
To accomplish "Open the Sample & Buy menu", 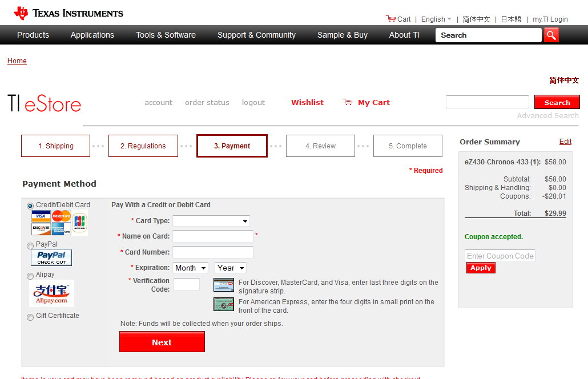I will tap(343, 35).
